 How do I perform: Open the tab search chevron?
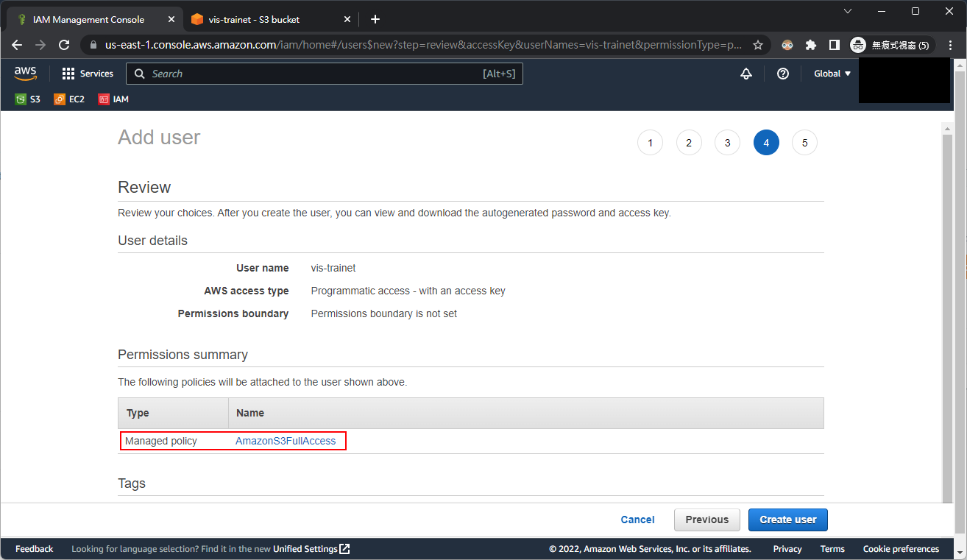pos(848,11)
